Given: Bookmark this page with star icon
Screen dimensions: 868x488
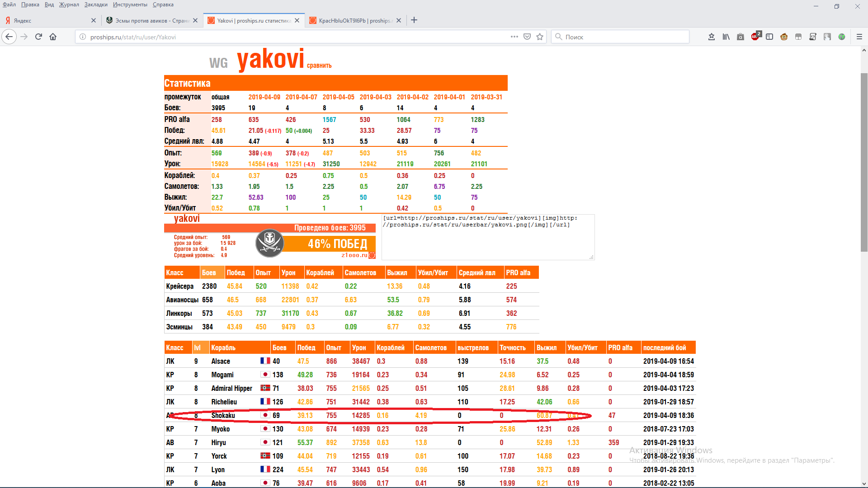Looking at the screenshot, I should point(540,37).
